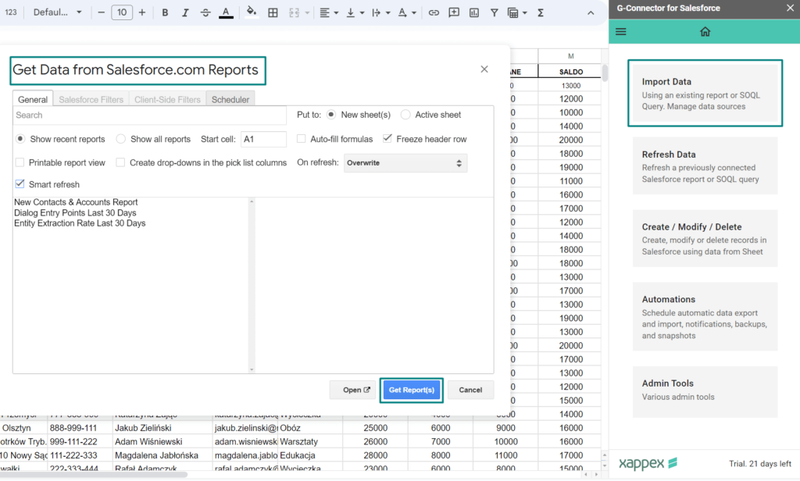Open the font family dropdown
The width and height of the screenshot is (800, 481).
tap(57, 13)
